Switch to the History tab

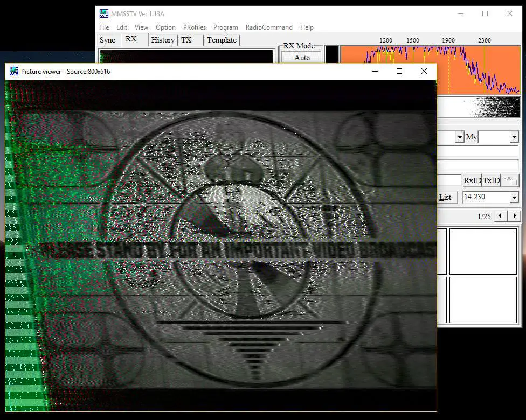coord(163,40)
